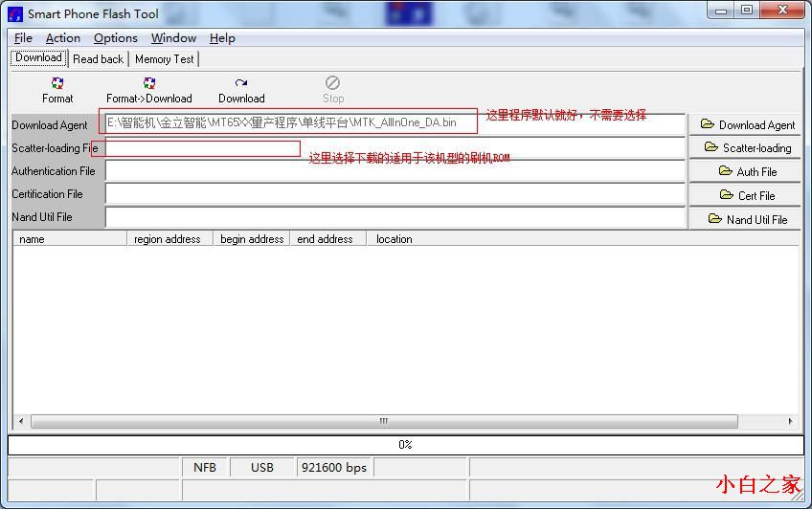Image resolution: width=812 pixels, height=509 pixels.
Task: Open the File menu
Action: [23, 38]
